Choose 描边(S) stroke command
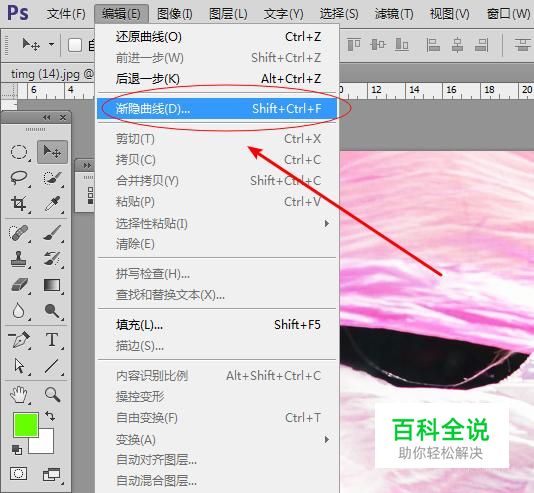 [217, 346]
